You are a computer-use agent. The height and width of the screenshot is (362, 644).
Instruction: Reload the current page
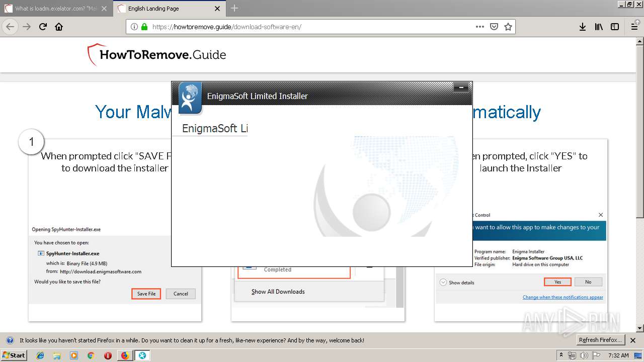coord(43,27)
